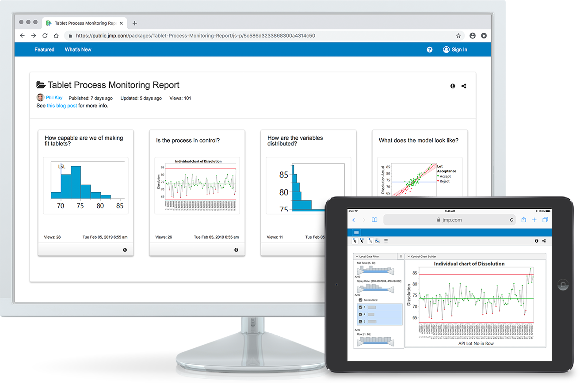
Task: Open the Local Data Filter options menu
Action: click(x=401, y=256)
